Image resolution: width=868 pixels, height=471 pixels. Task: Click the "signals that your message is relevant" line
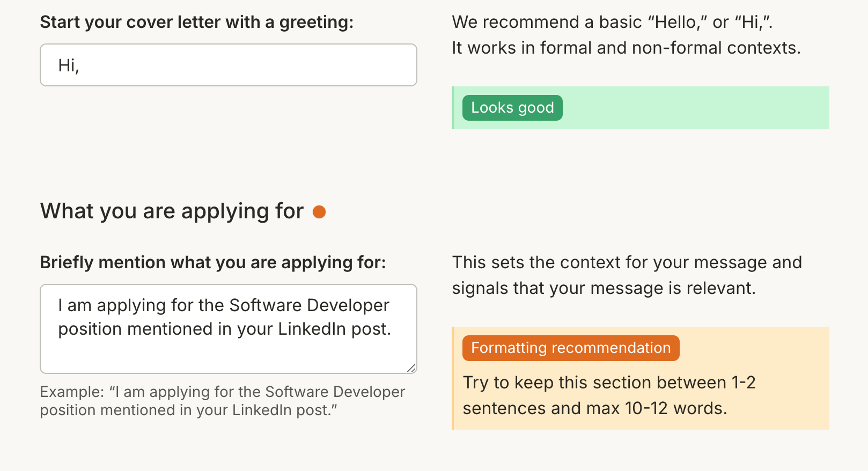click(x=604, y=288)
